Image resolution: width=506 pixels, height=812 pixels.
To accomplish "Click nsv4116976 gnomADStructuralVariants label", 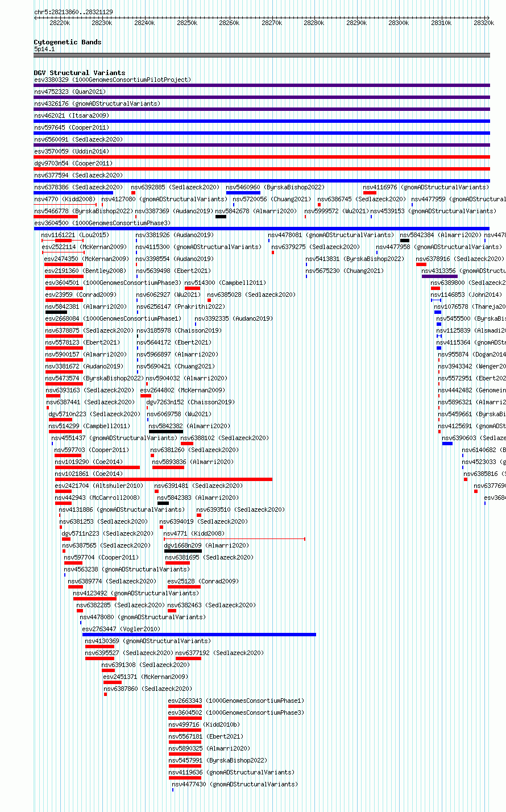I will (x=426, y=187).
